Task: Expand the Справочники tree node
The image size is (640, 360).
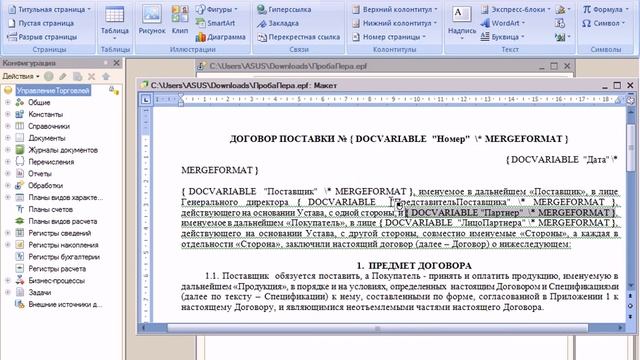Action: coord(7,126)
